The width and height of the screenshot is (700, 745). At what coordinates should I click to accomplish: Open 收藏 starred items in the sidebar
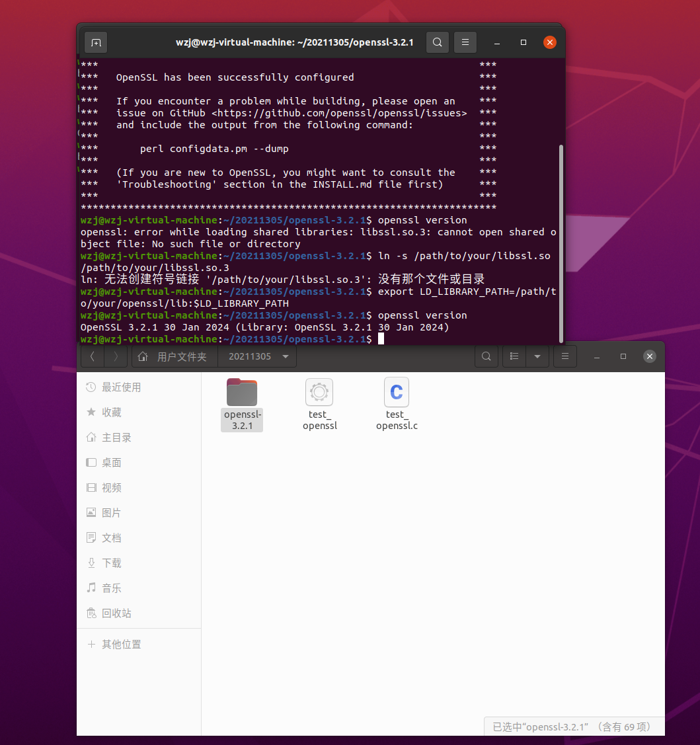139,412
